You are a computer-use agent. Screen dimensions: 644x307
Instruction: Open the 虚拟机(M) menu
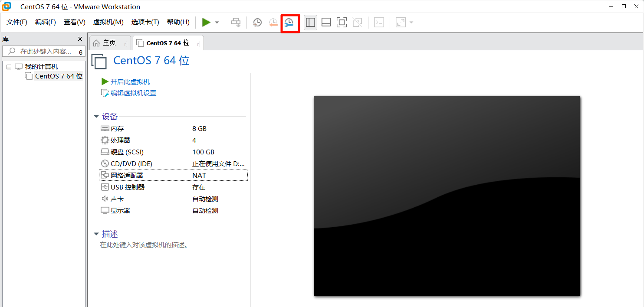pyautogui.click(x=108, y=22)
